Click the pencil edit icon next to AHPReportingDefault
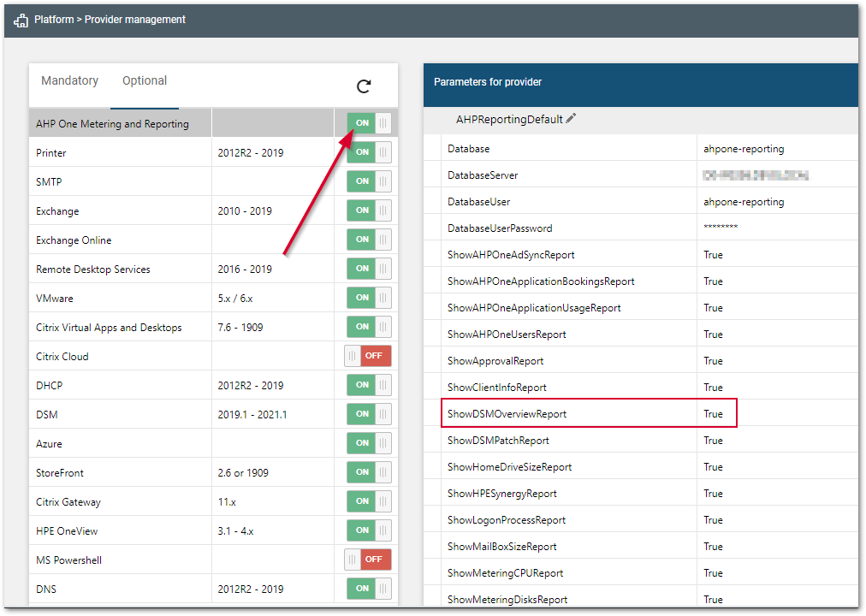The width and height of the screenshot is (866, 616). pyautogui.click(x=571, y=118)
